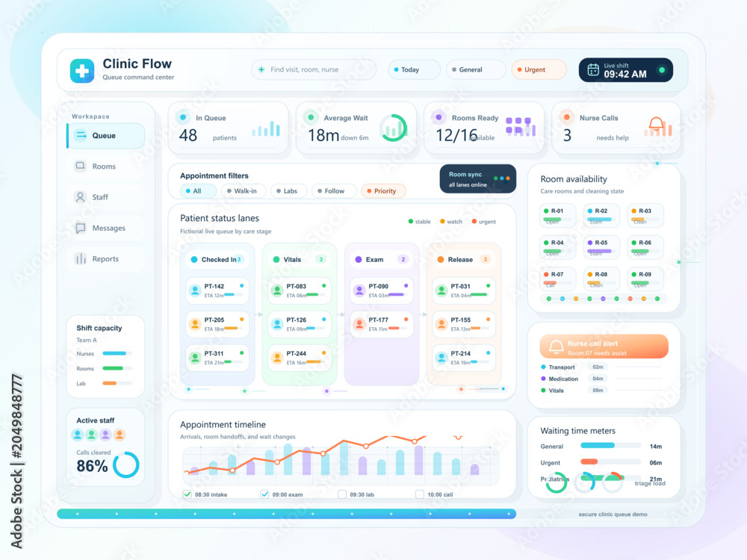Click the Nurse Calls bell icon

tap(656, 125)
